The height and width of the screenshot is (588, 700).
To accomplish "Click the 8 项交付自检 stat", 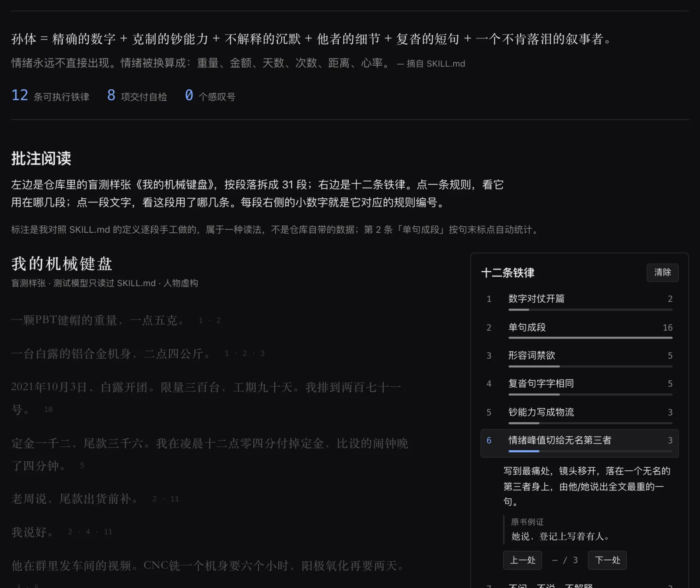I will (137, 95).
